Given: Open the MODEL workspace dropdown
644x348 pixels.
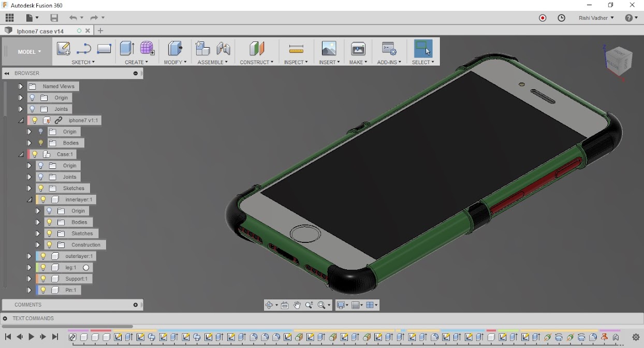Looking at the screenshot, I should click(x=29, y=52).
